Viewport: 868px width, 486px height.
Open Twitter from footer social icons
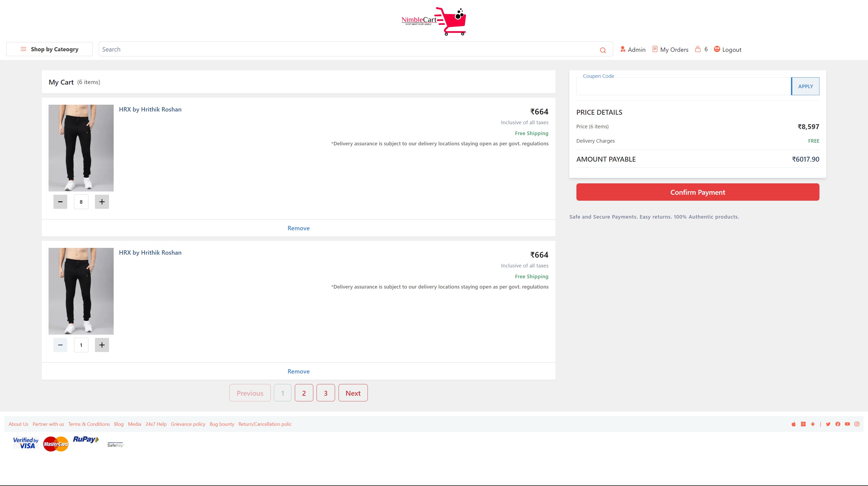829,424
